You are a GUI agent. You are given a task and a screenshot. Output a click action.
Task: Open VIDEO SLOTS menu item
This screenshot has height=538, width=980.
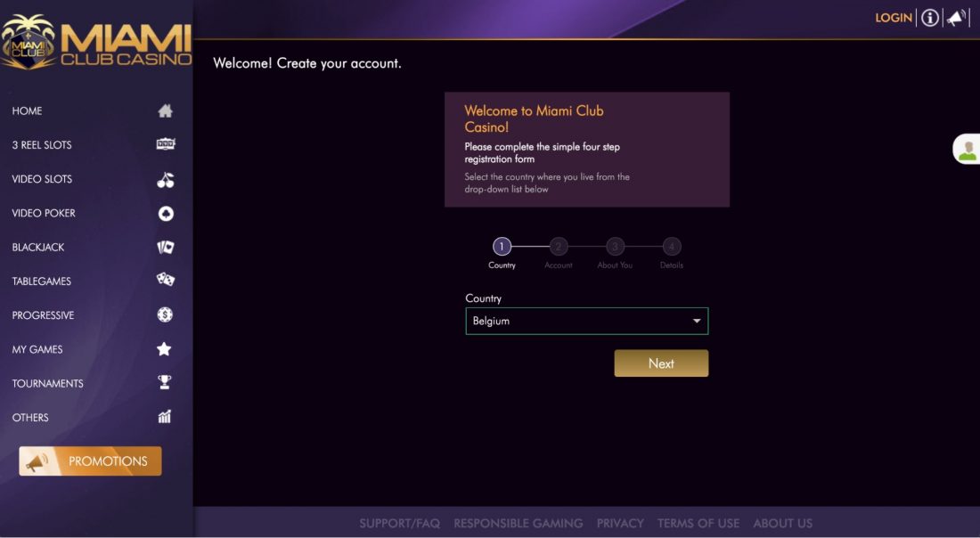[x=42, y=179]
